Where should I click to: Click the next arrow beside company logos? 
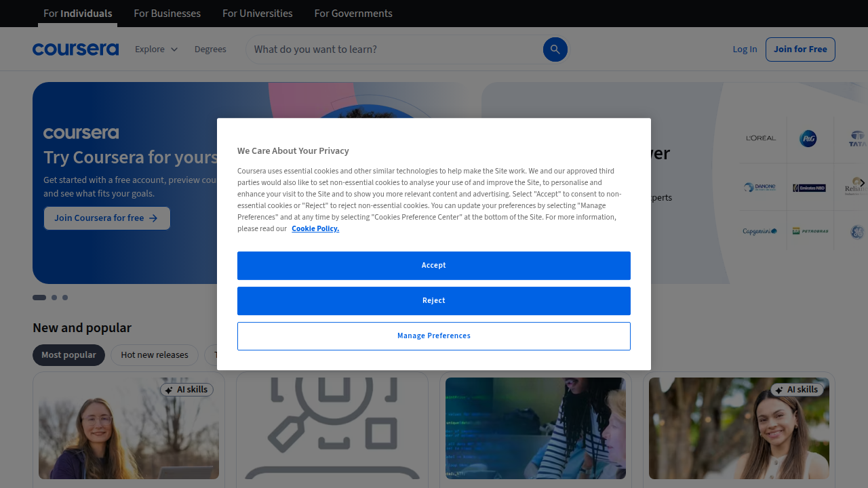pos(862,183)
